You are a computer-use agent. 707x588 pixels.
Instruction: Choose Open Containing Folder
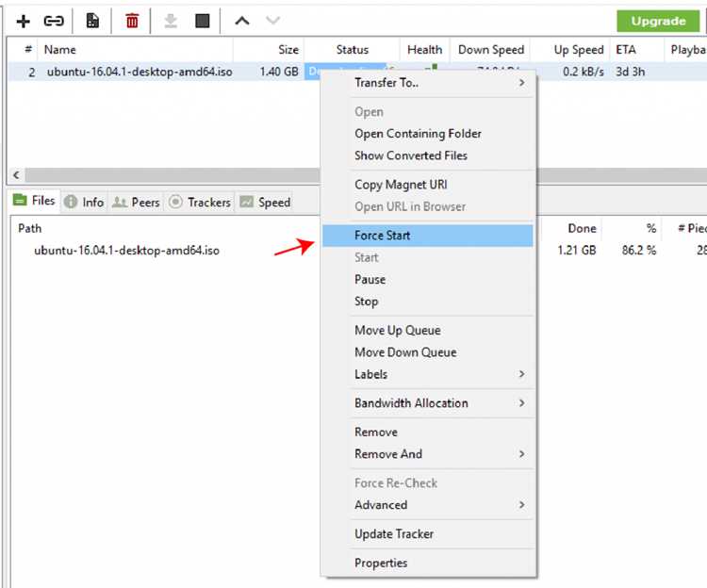coord(427,134)
